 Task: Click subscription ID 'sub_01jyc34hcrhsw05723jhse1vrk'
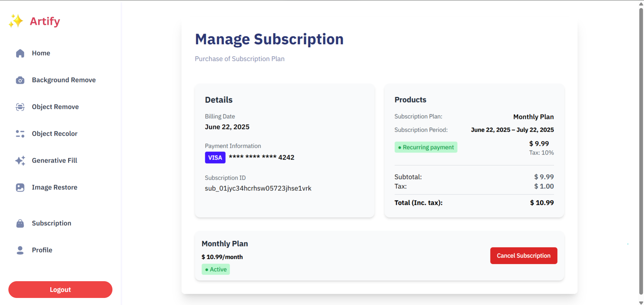coord(258,188)
